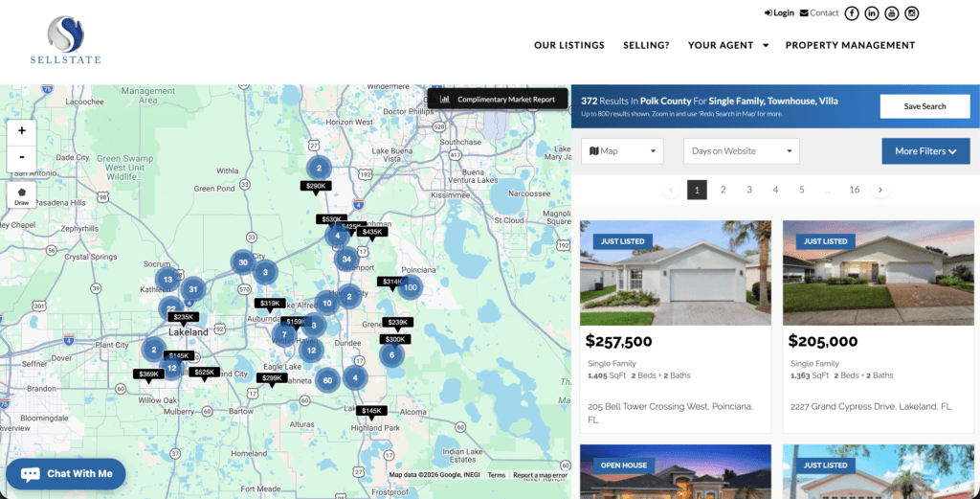Click the 205 Bell Tower Crossing West address
980x499 pixels.
[x=670, y=414]
